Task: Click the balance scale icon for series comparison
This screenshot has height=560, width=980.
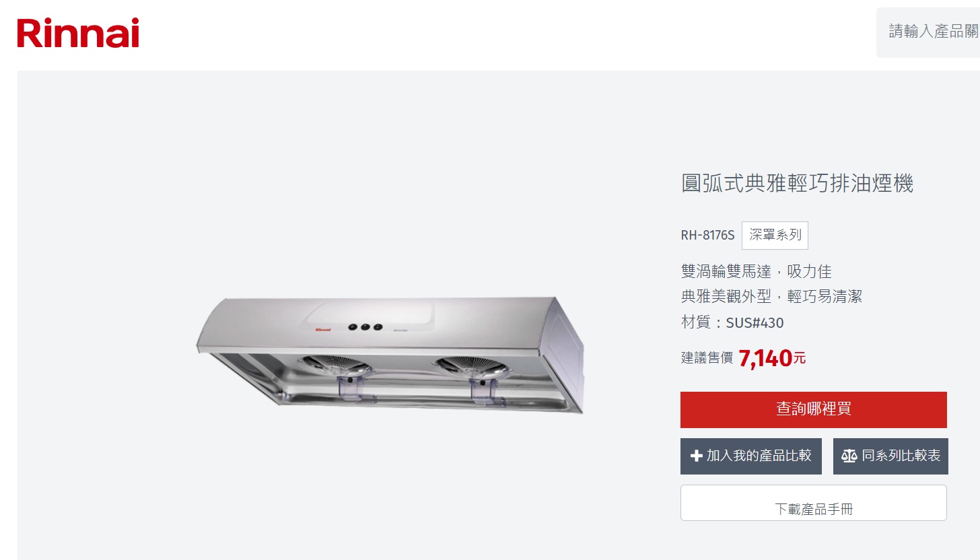Action: pyautogui.click(x=849, y=456)
